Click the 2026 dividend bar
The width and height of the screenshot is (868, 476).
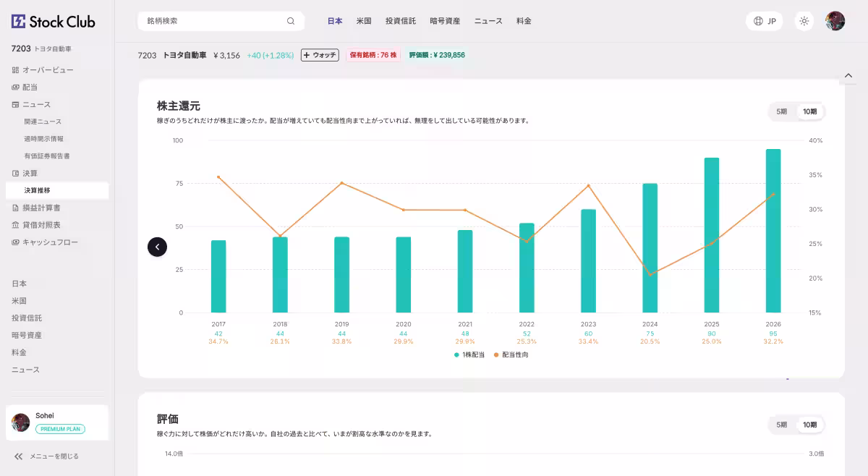(773, 231)
